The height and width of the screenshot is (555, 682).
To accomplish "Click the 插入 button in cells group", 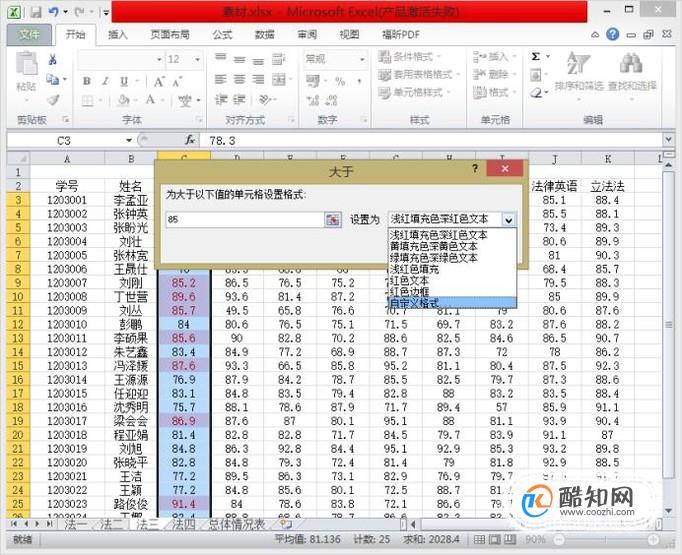I will click(495, 57).
